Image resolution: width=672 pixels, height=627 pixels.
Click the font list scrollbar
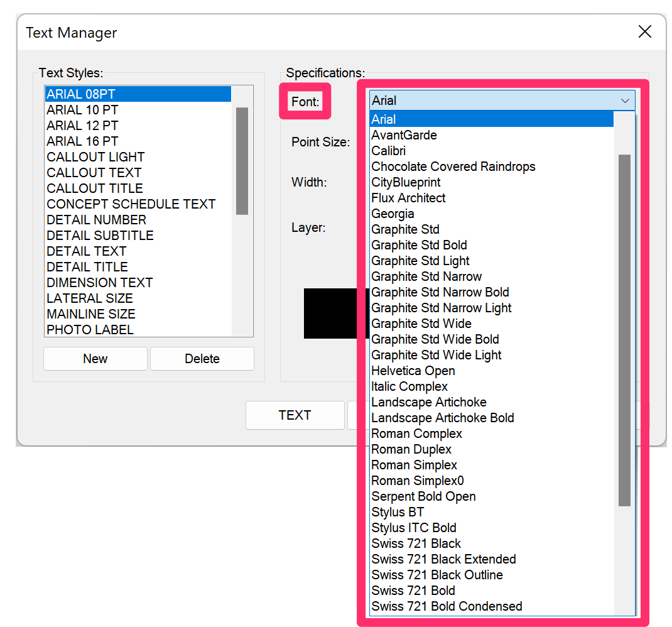click(x=624, y=330)
